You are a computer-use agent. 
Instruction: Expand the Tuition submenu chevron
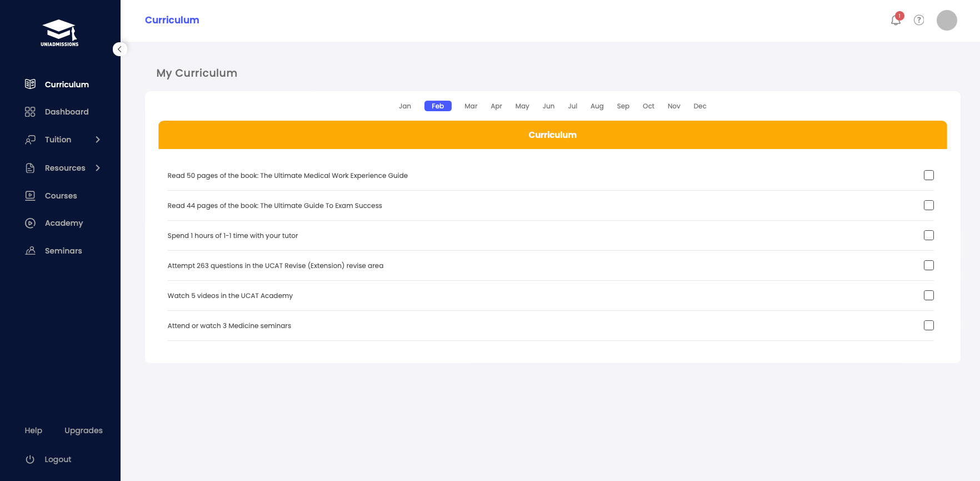[98, 140]
